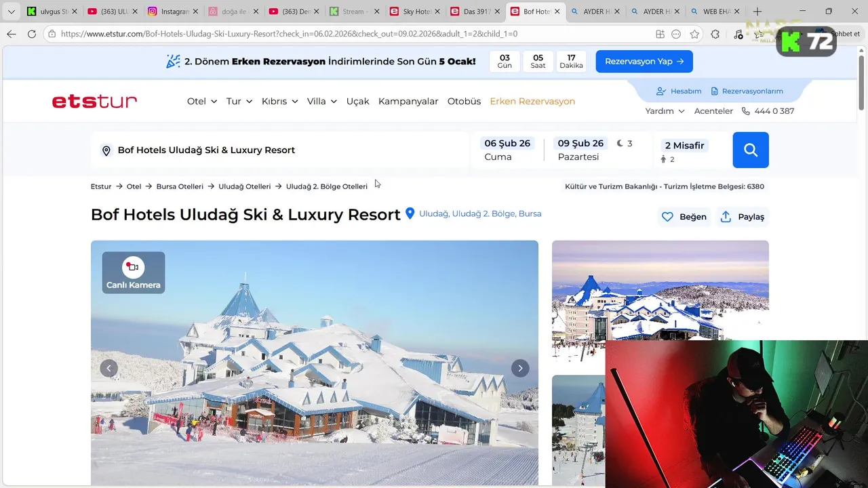Expand the Kıbrıs dropdown menu
The height and width of the screenshot is (488, 868).
(280, 101)
